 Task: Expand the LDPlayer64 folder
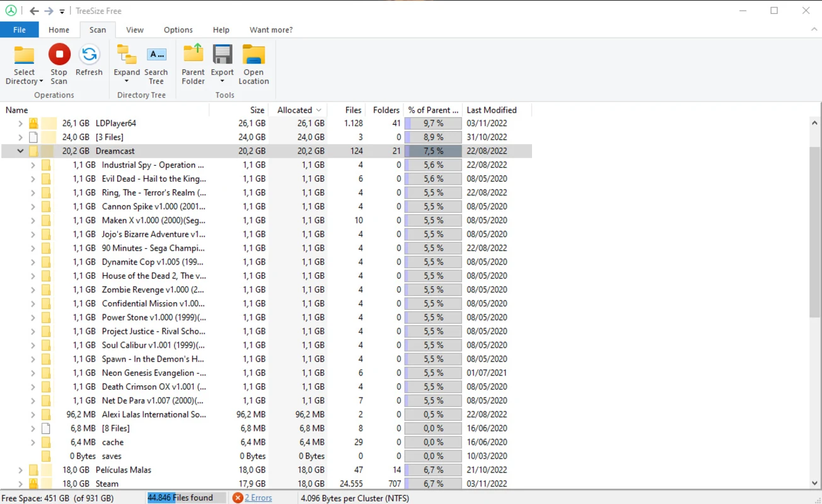pos(20,123)
